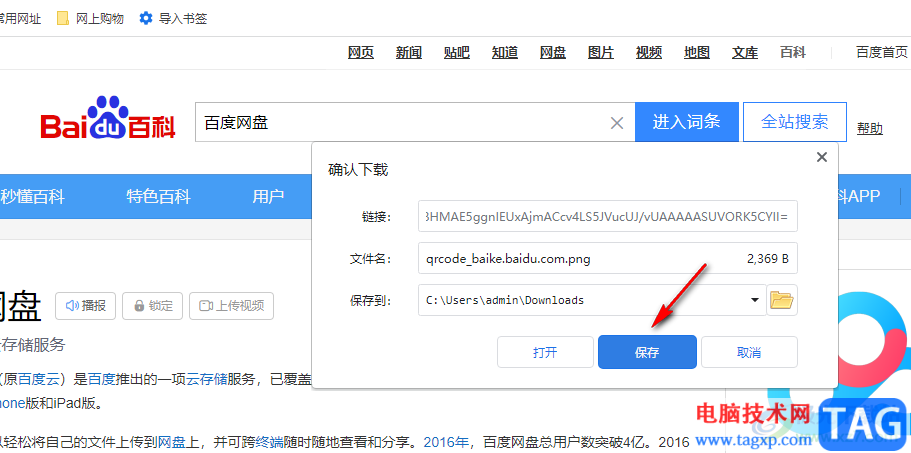Image resolution: width=911 pixels, height=453 pixels.
Task: Close the 确认下载 dialog with X
Action: 822,157
